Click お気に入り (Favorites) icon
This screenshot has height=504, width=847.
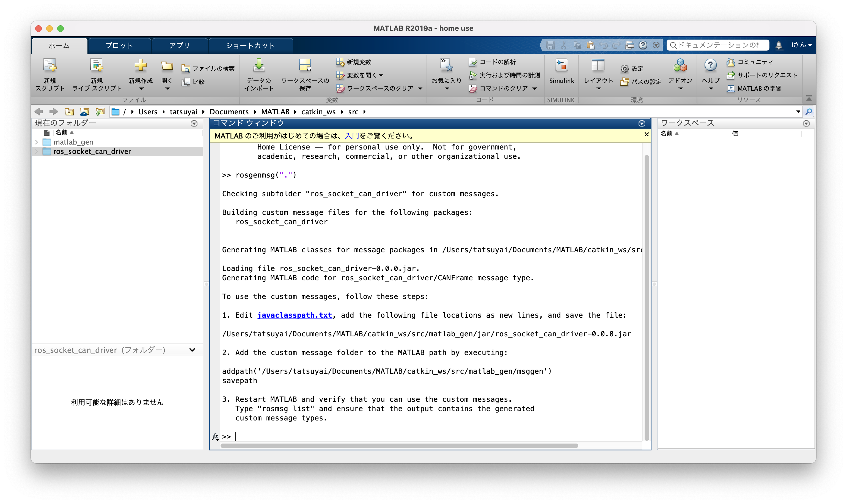(446, 65)
